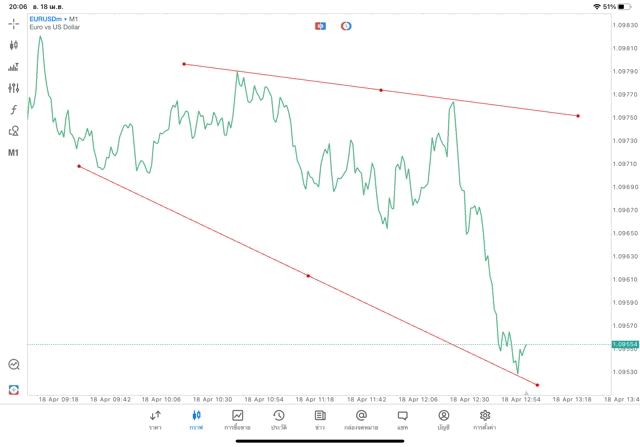Open the chart volumes/trade levels icon
Viewport: 640px width, 447px height.
[14, 67]
